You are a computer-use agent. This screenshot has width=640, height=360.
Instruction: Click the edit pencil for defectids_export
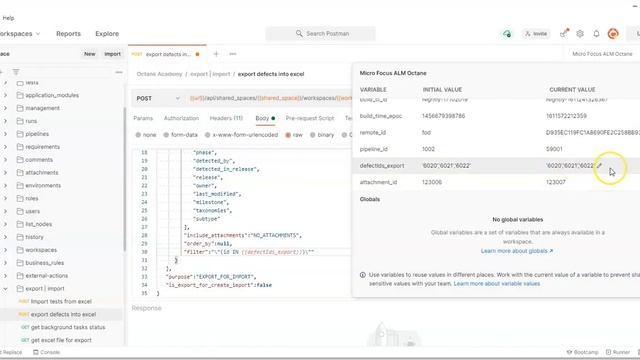[599, 165]
